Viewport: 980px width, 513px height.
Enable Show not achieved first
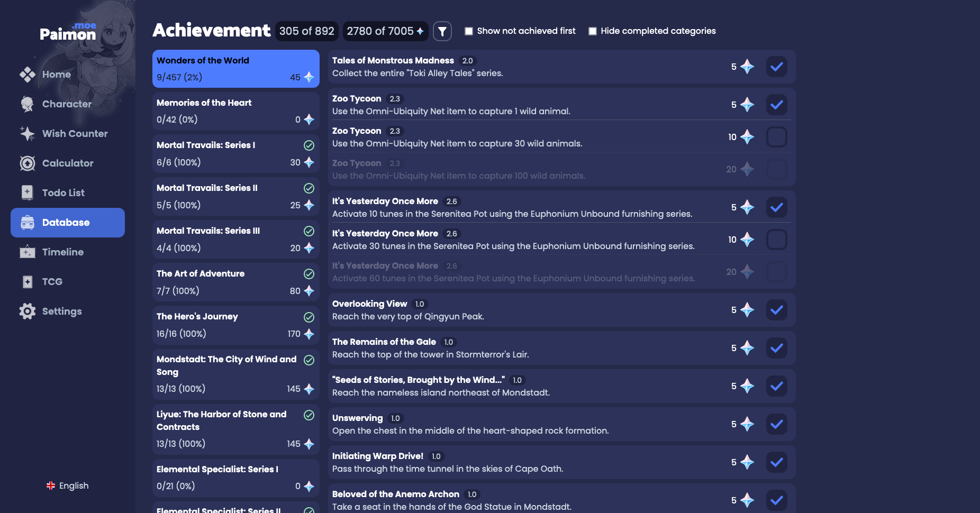[468, 31]
